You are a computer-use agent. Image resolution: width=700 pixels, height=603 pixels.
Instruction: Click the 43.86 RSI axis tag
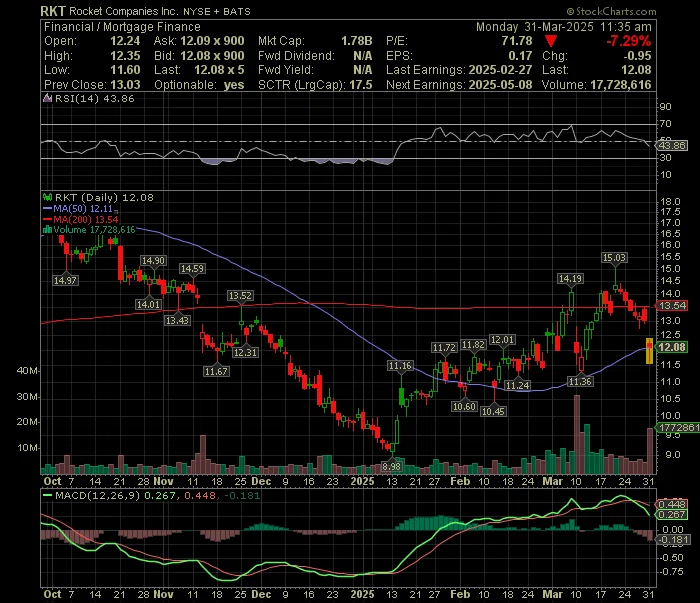tap(671, 146)
